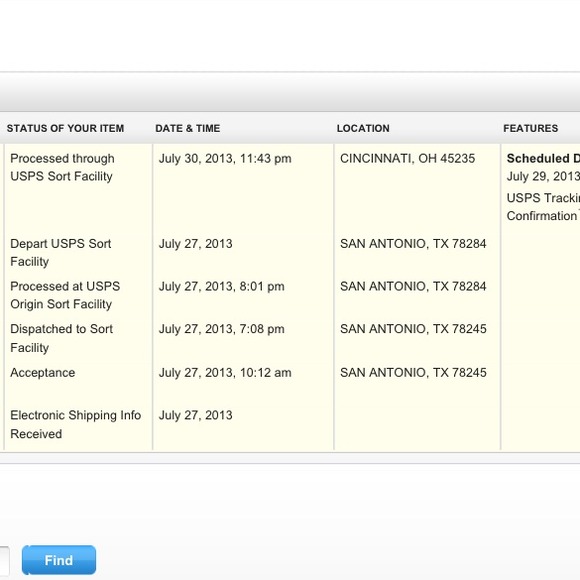Select the 'USPS Tracking' feature text
This screenshot has width=580, height=580.
(x=543, y=198)
